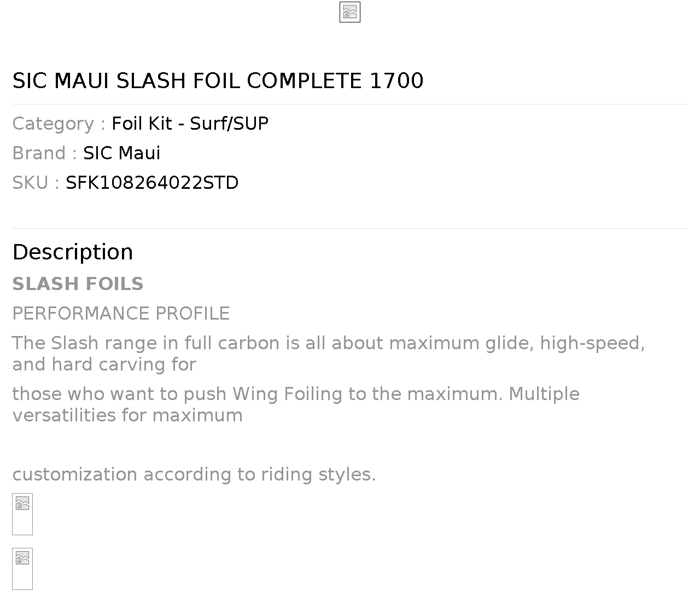Click the broken image icon at top center

(350, 13)
